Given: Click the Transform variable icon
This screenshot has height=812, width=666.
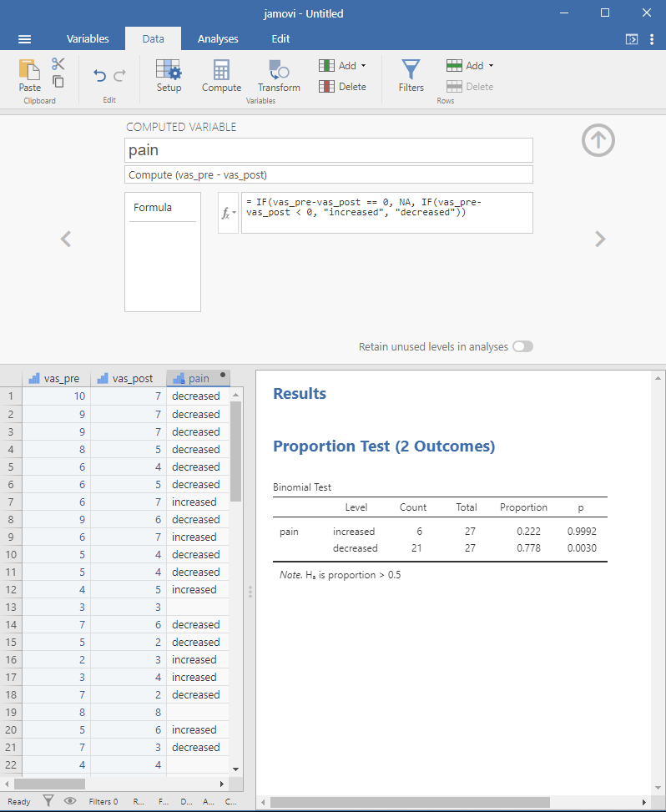Looking at the screenshot, I should (279, 75).
